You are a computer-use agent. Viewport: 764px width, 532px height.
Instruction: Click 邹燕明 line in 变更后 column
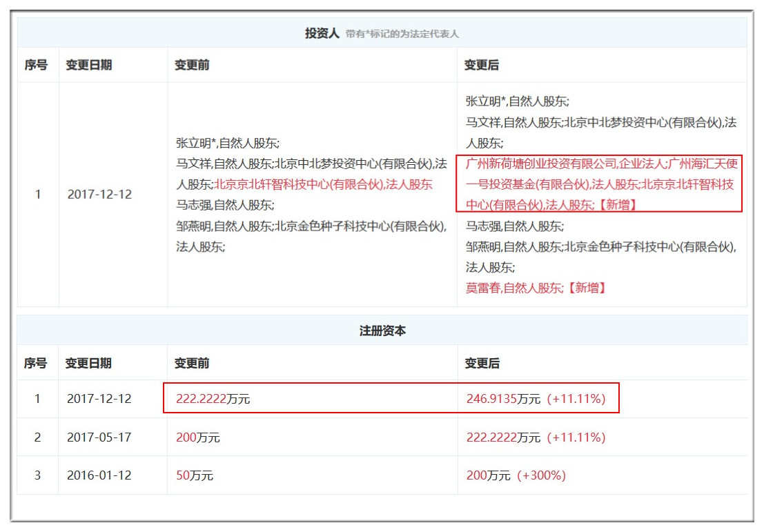coord(600,247)
